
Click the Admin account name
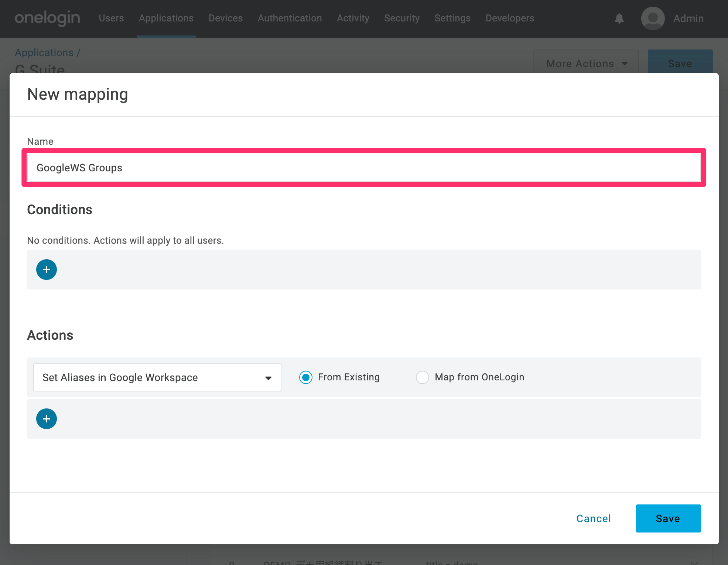(x=688, y=18)
